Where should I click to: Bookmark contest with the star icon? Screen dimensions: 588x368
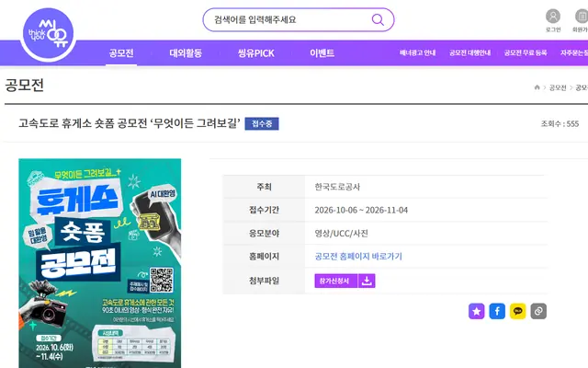(x=476, y=311)
